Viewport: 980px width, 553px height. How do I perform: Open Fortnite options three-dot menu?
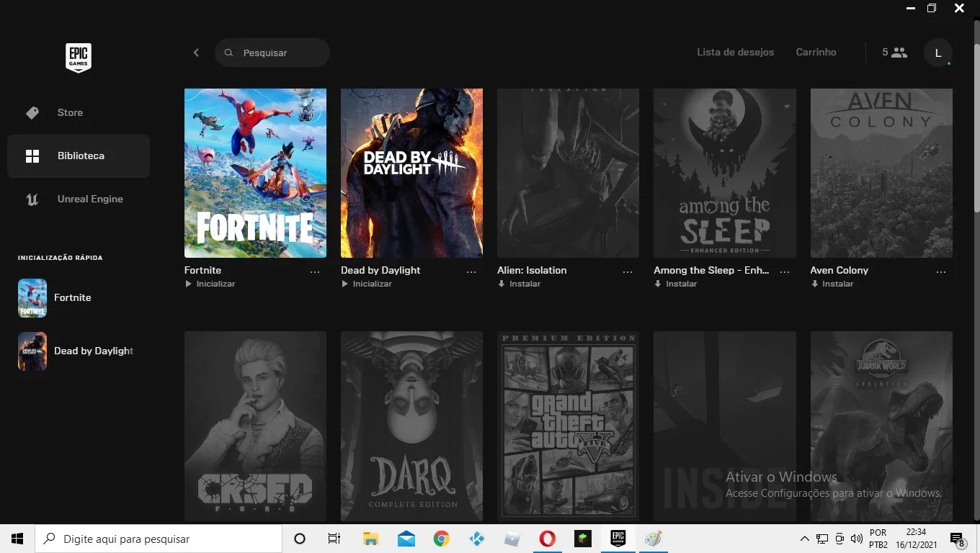pyautogui.click(x=315, y=271)
